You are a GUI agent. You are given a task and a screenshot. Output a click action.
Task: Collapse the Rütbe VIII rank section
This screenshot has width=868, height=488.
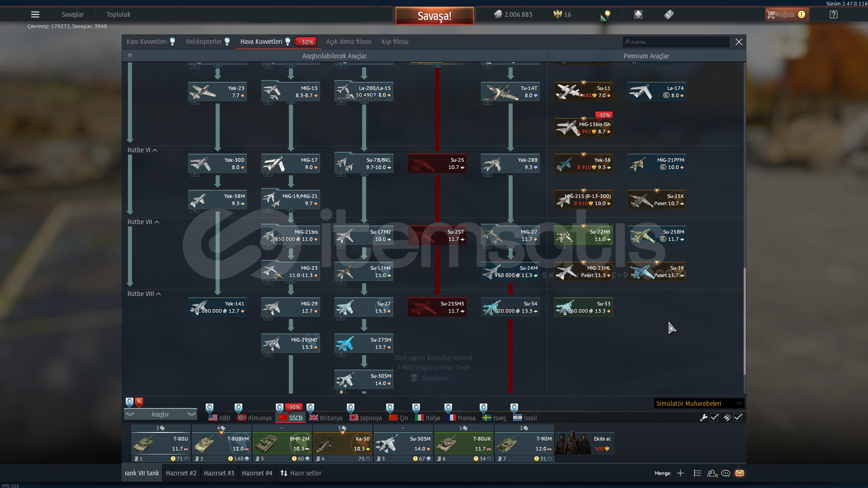[144, 294]
